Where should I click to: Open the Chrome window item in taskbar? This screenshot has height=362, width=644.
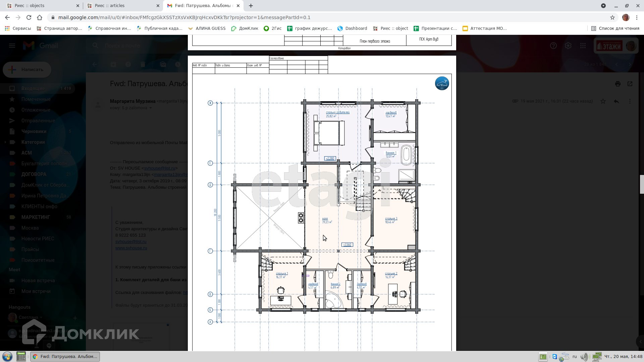coord(65,357)
